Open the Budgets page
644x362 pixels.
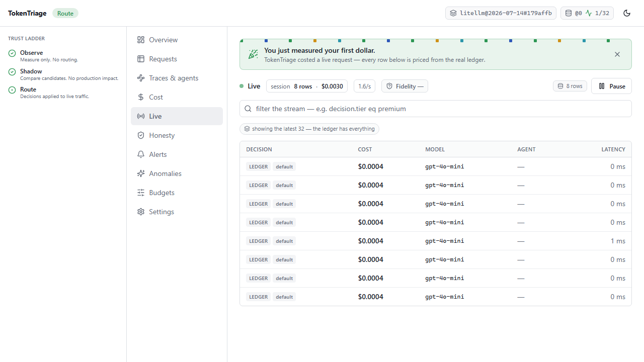177,193
